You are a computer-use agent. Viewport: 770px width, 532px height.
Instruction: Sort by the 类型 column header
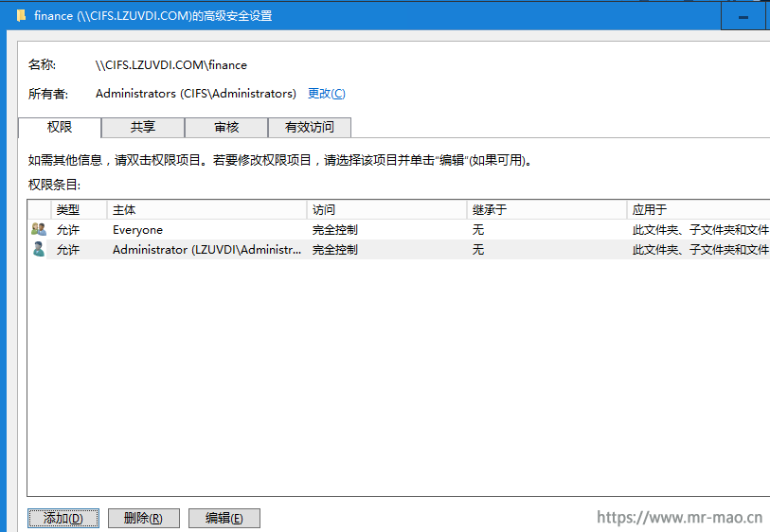coord(79,210)
